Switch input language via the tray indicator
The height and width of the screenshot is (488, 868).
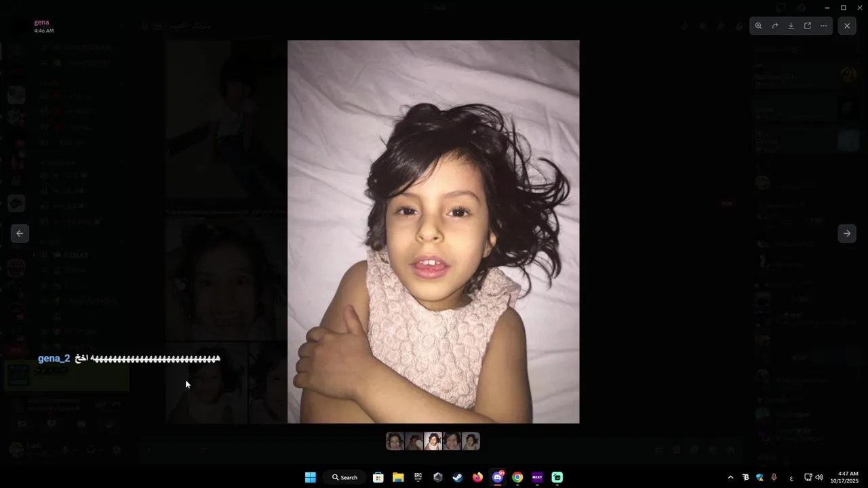click(x=791, y=478)
